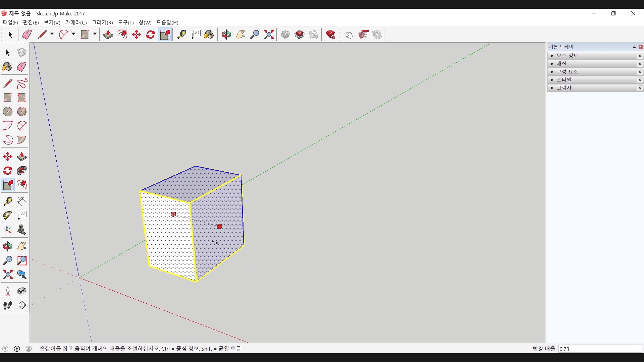Select the Look Around eye tool
This screenshot has height=362, width=644.
point(22,291)
